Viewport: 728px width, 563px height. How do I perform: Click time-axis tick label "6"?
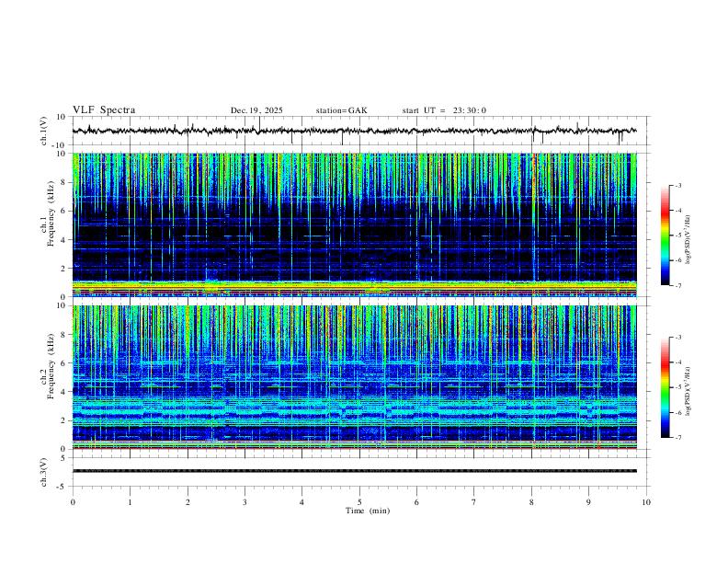(416, 502)
